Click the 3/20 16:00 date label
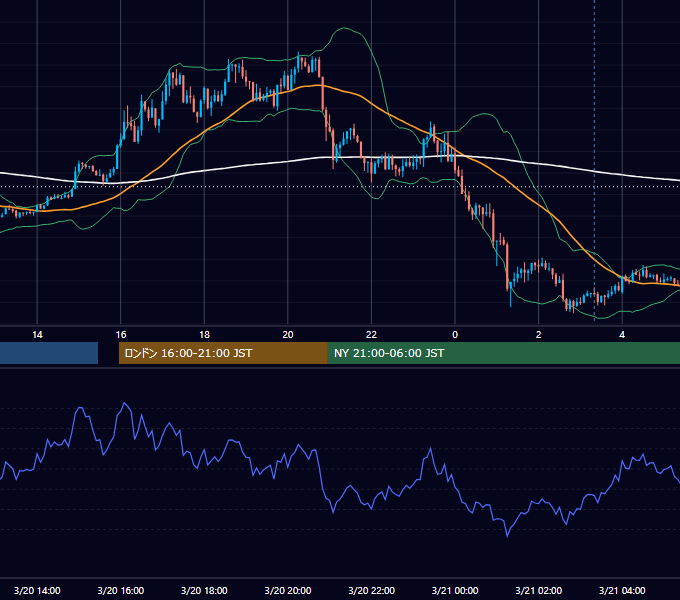The width and height of the screenshot is (680, 600). (121, 590)
